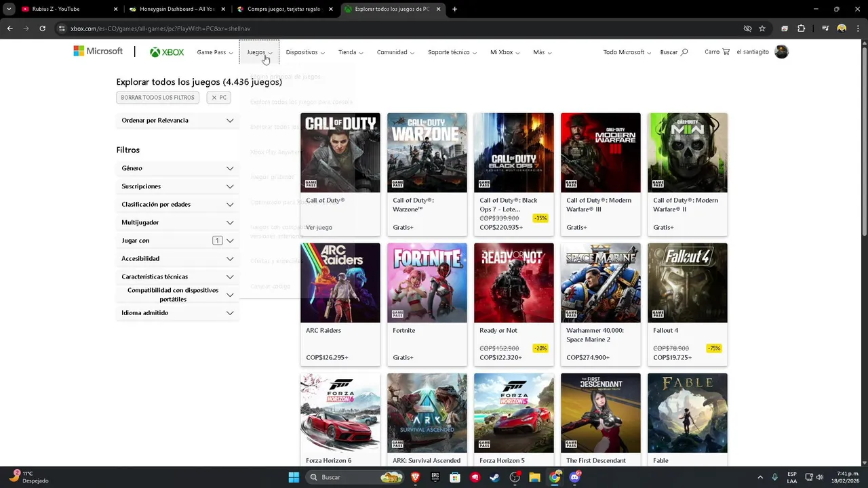Image resolution: width=868 pixels, height=488 pixels.
Task: Launch Brave browser from the taskbar
Action: tap(415, 477)
